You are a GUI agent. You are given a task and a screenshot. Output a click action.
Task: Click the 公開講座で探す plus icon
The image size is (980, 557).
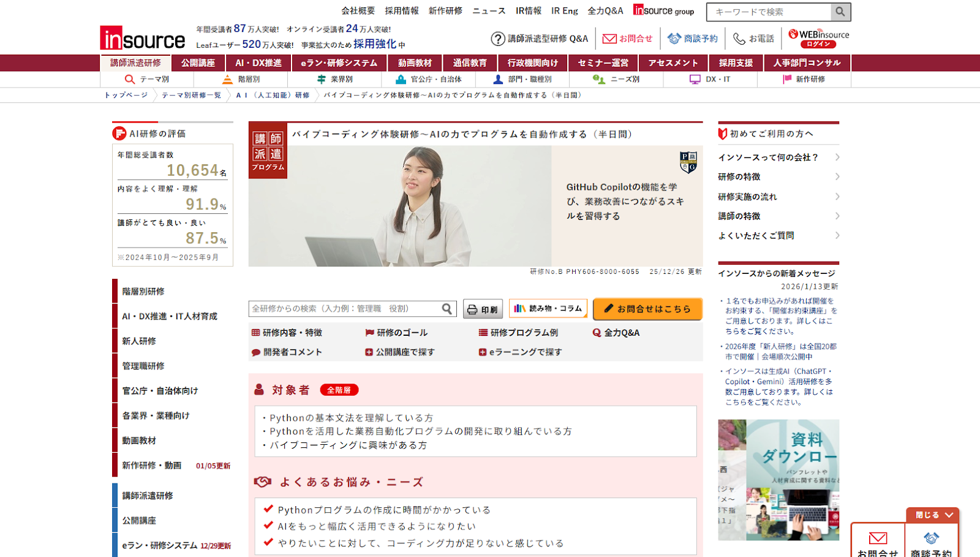(x=368, y=352)
